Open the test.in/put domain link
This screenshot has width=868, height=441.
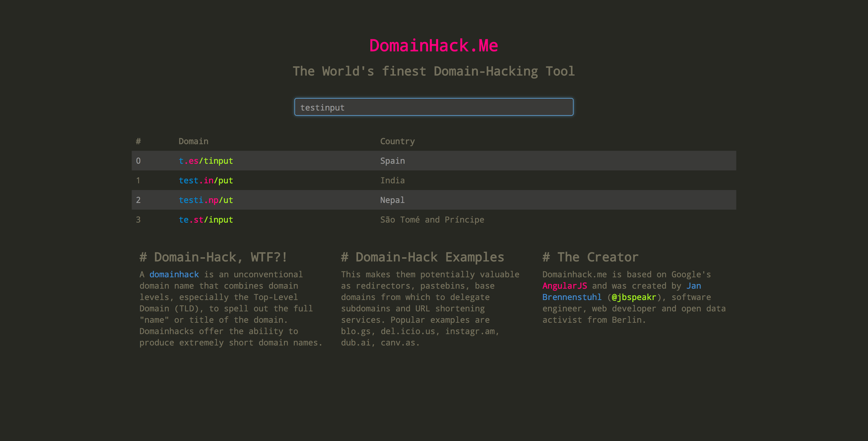tap(206, 180)
